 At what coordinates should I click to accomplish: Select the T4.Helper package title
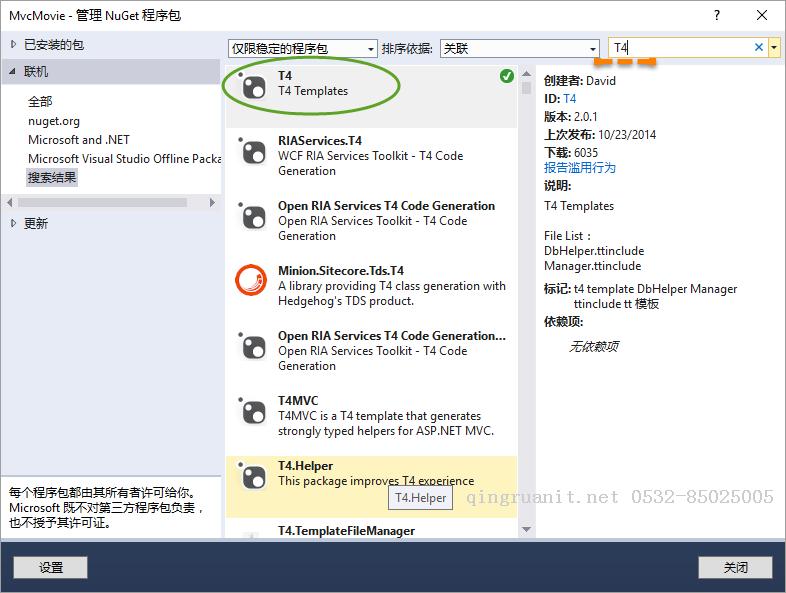pos(305,466)
